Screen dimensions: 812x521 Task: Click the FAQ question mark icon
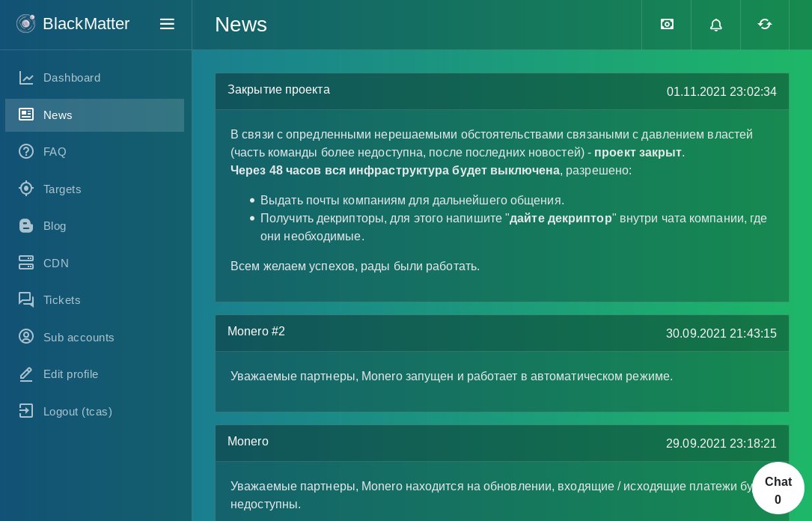point(26,152)
